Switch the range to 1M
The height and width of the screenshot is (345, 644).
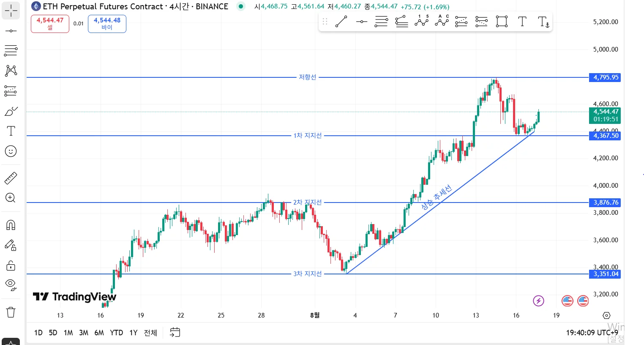[x=68, y=333]
